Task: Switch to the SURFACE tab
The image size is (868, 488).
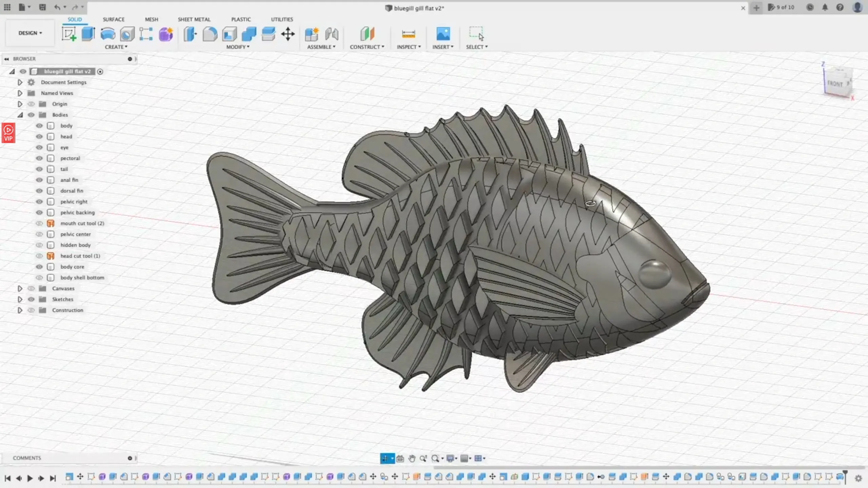Action: point(113,19)
